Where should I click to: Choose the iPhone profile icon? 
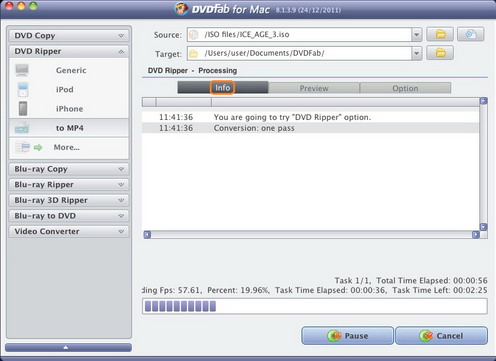point(23,109)
